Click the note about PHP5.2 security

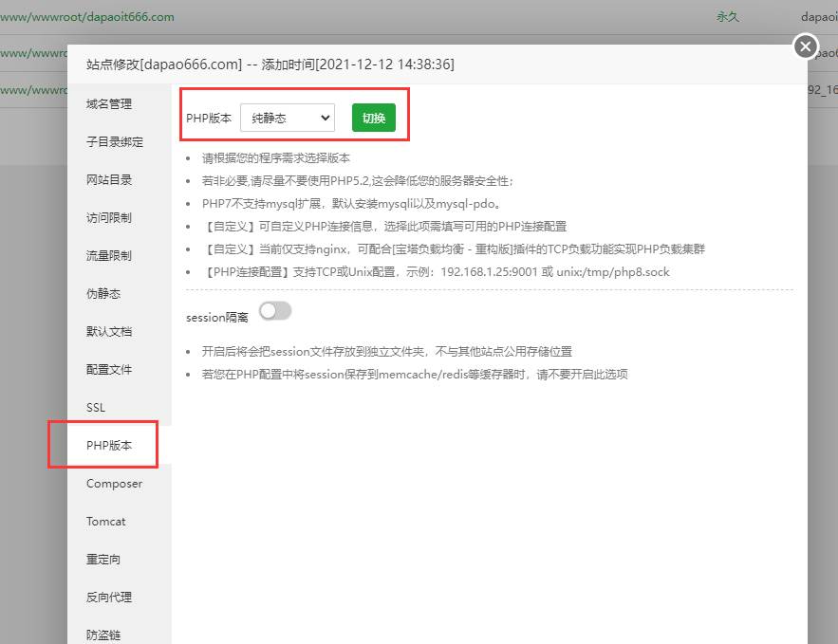[358, 181]
